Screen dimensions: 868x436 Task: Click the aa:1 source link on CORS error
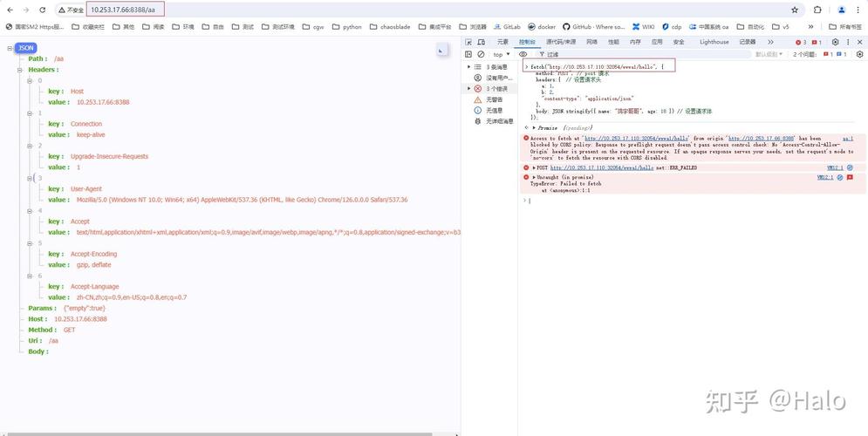(x=848, y=139)
